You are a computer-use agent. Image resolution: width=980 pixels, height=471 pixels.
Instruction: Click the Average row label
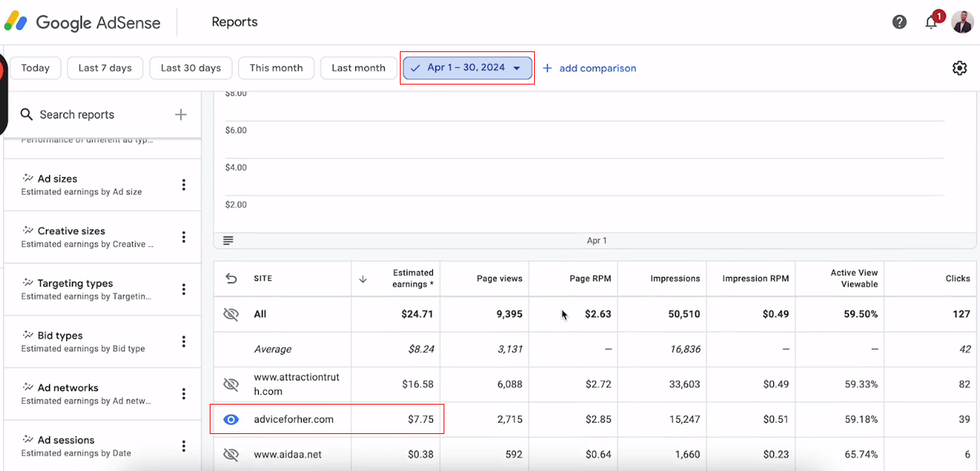[272, 349]
